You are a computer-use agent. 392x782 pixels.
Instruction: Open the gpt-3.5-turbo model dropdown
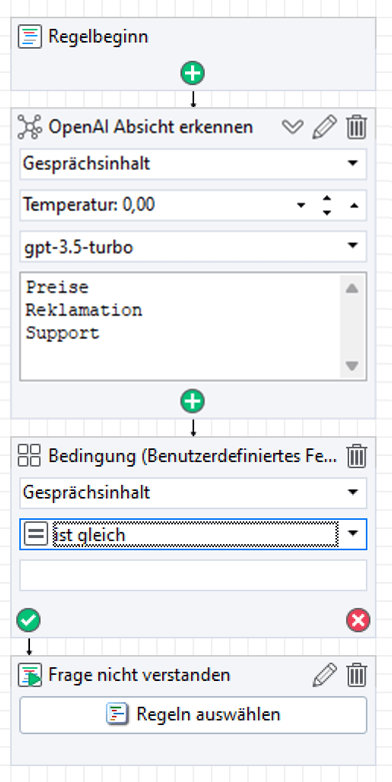click(x=193, y=246)
